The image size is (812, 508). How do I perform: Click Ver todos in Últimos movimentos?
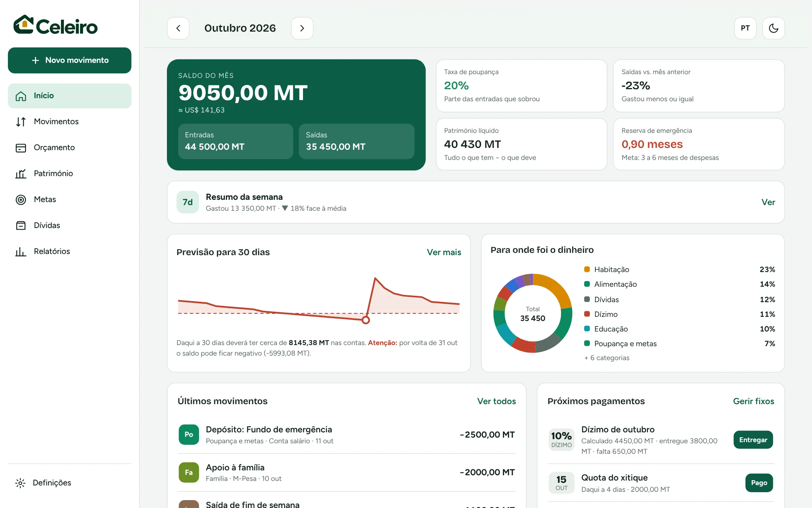[x=496, y=401]
